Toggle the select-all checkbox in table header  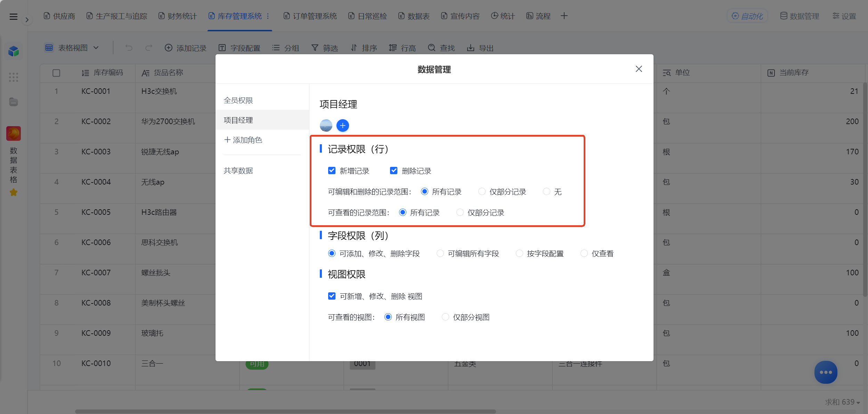click(56, 73)
